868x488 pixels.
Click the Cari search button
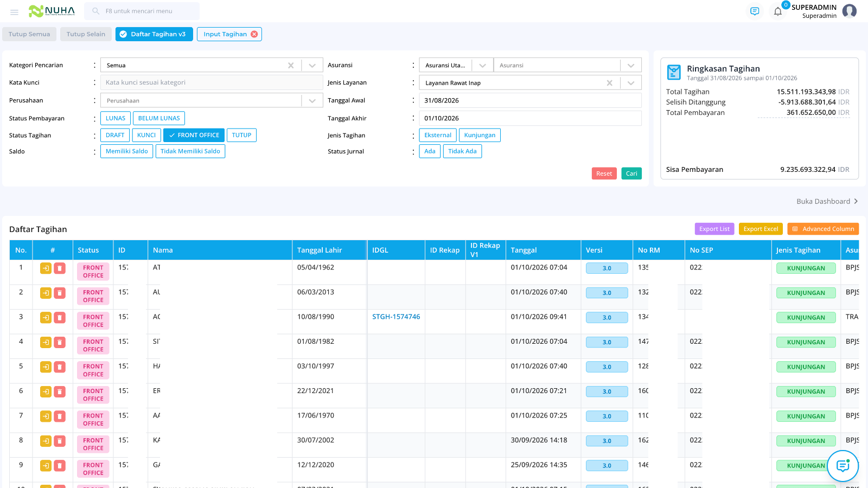tap(631, 174)
